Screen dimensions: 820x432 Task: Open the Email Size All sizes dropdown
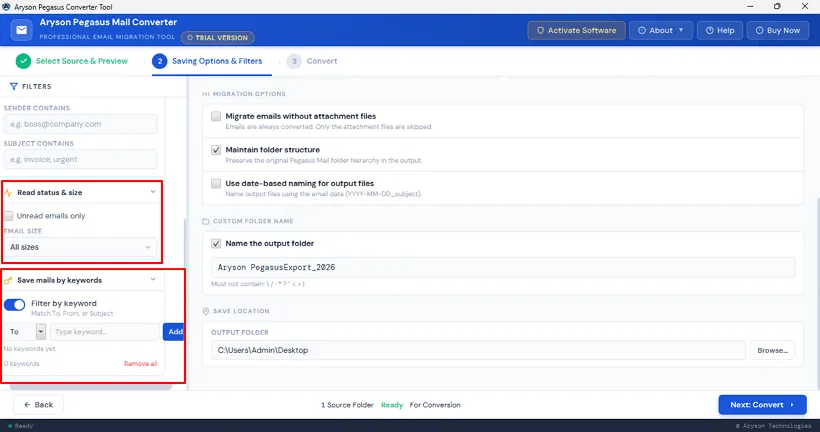pos(81,247)
